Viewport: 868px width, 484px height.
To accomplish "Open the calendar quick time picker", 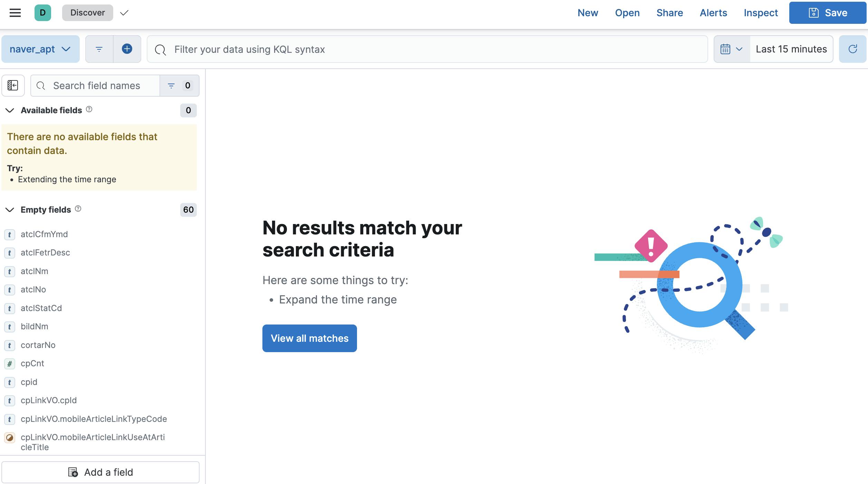I will click(732, 49).
